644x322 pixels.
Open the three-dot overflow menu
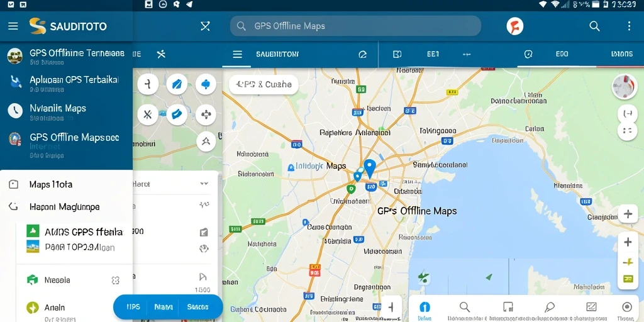click(629, 26)
